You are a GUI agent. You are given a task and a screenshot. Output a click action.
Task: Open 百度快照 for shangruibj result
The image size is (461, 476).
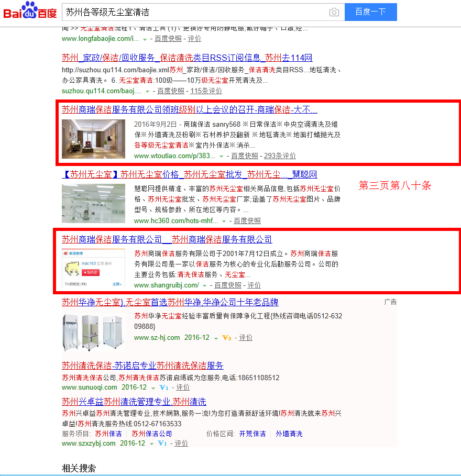(x=228, y=285)
